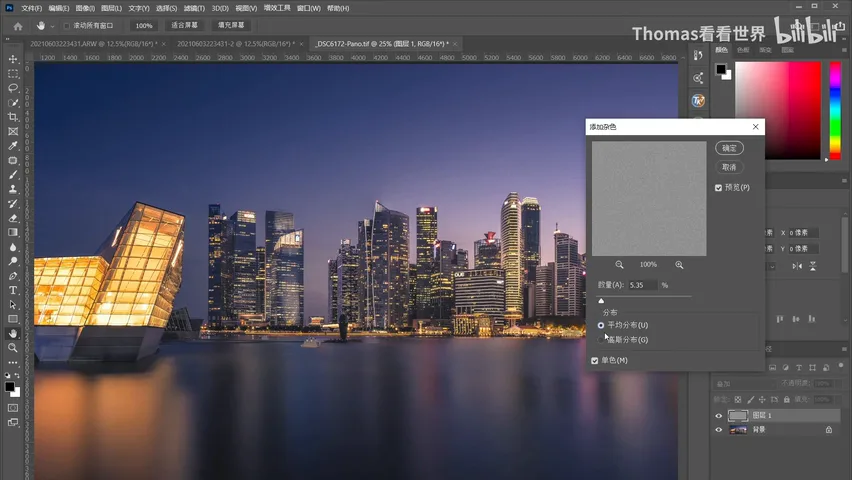Click flip vertical icon in Properties

click(812, 266)
